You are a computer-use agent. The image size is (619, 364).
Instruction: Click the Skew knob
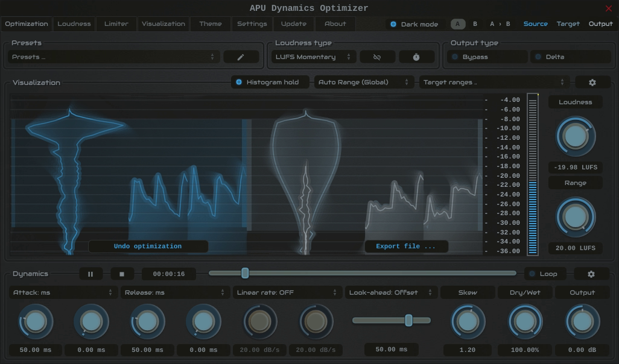[468, 322]
